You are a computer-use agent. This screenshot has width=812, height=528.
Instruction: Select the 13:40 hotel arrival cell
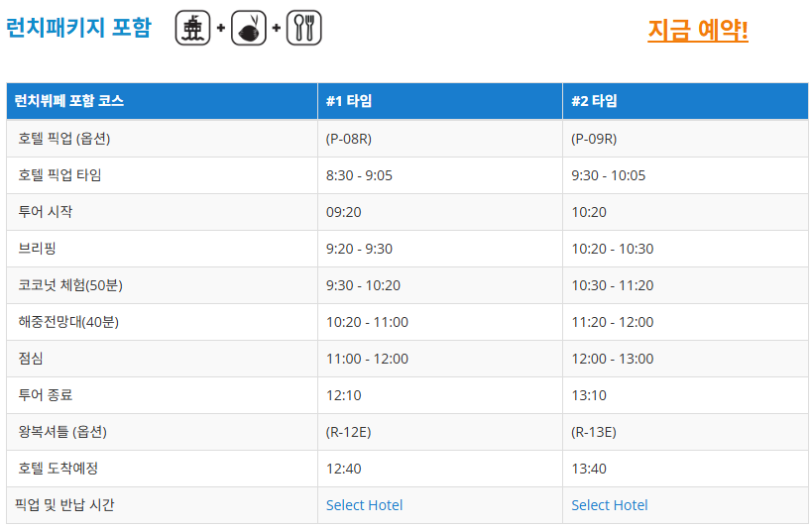tap(685, 469)
